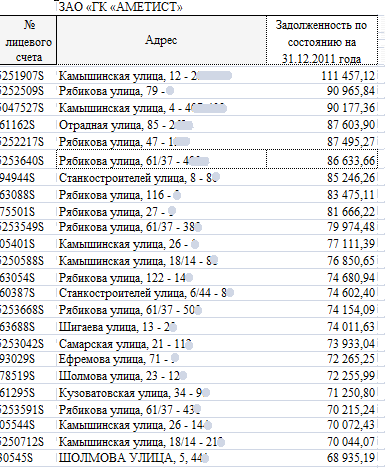Viewport: 385px width, 468px height.
Task: Select the title cell ЗАО «ГК «АМЕТИСТ»
Action: (120, 7)
